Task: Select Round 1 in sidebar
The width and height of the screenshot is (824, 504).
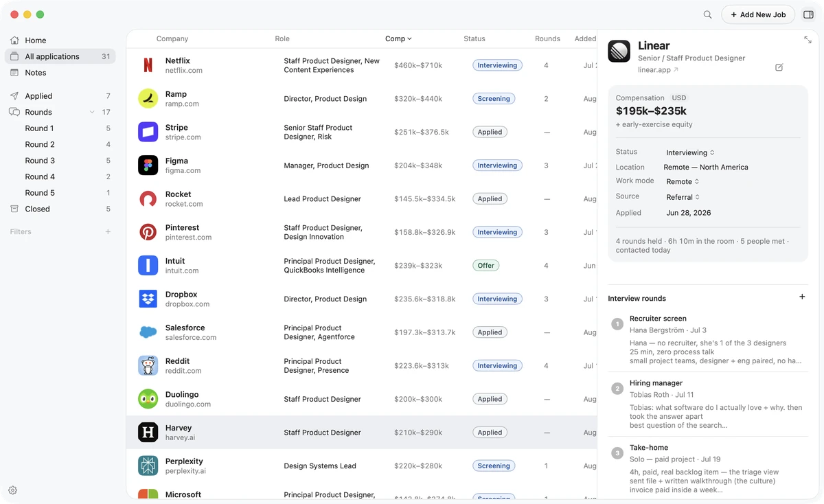Action: coord(60,128)
